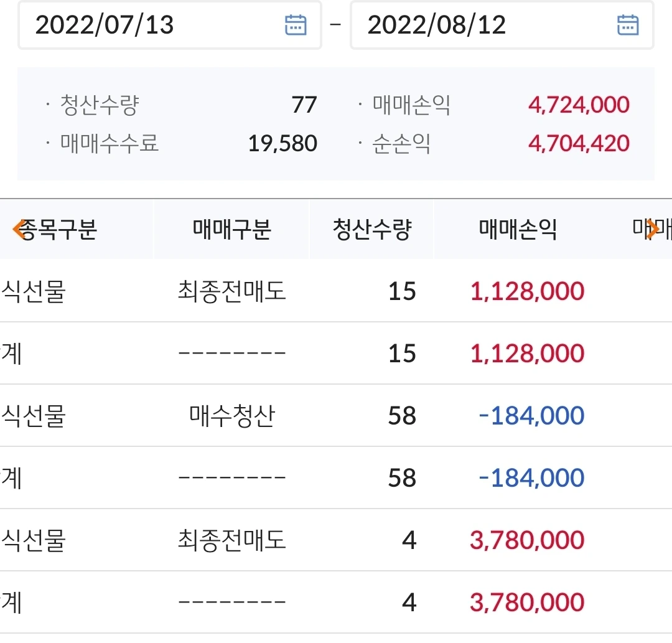Open the 매수청산 row with quantity 58
The image size is (672, 643).
(336, 415)
